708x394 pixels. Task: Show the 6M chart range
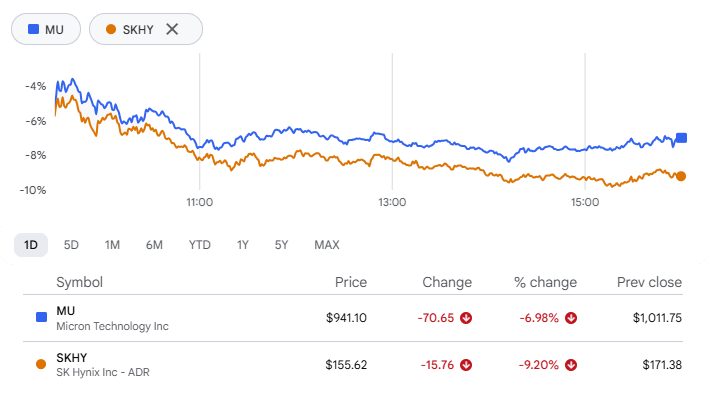pos(154,245)
